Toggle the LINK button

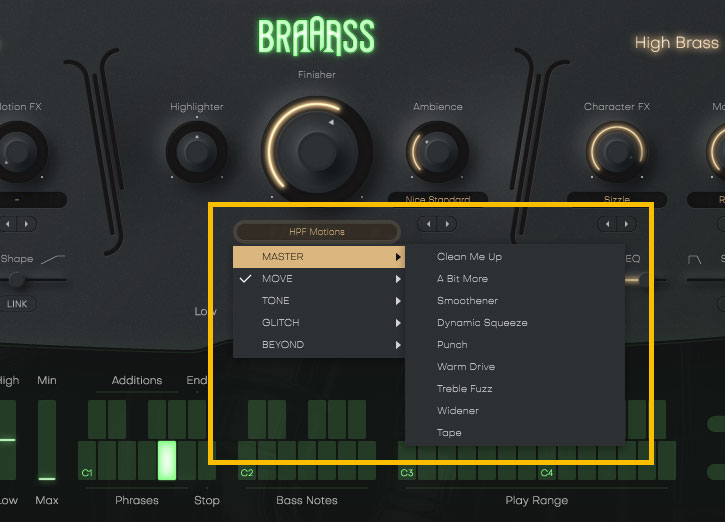click(x=17, y=303)
